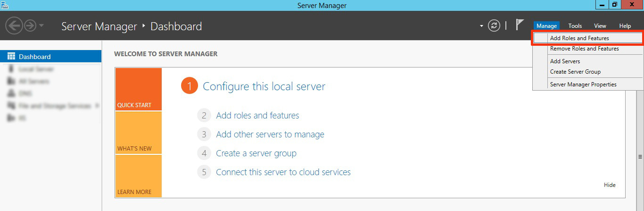Hide the welcome tile via Hide link
644x211 pixels.
[610, 185]
